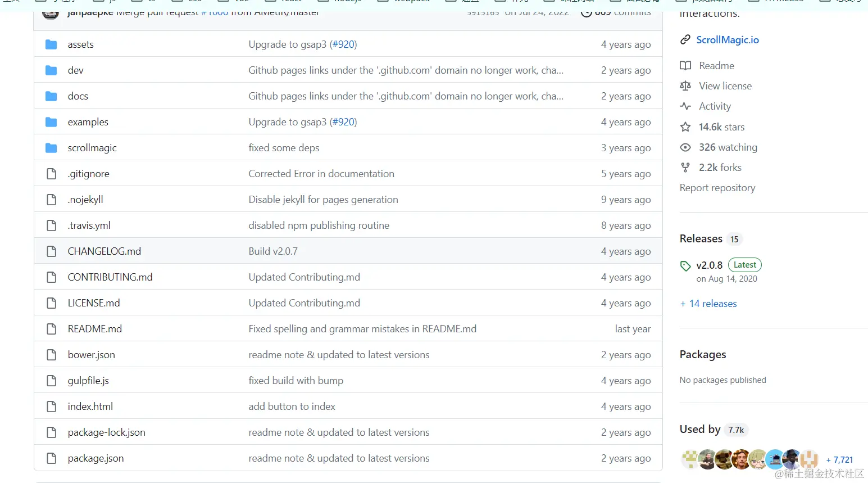The image size is (868, 483).
Task: Open commit 'fixed some deps'
Action: [x=284, y=148]
